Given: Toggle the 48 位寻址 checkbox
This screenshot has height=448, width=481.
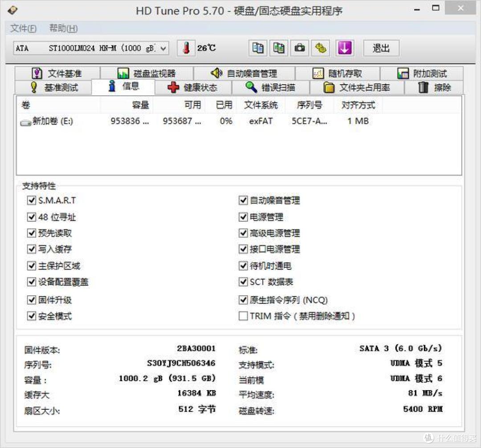Looking at the screenshot, I should (32, 217).
